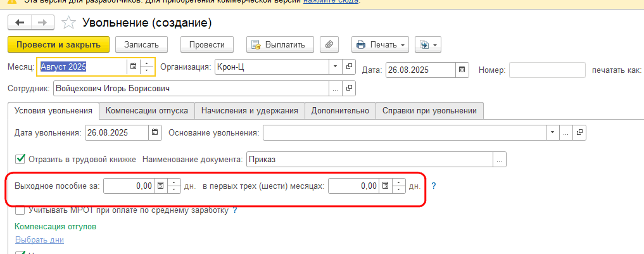Click the Провести и закрыть button
Screen dimensions: 644x254
pyautogui.click(x=58, y=45)
